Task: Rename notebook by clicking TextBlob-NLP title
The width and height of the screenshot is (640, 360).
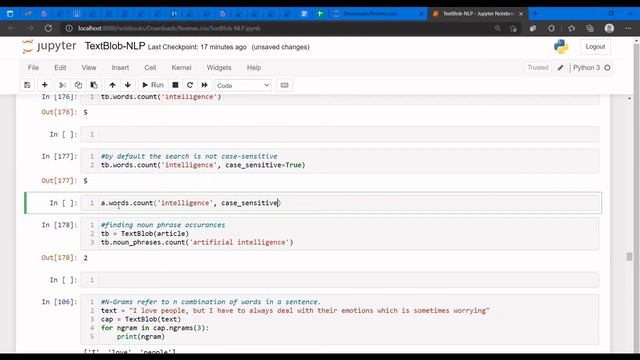Action: [115, 46]
